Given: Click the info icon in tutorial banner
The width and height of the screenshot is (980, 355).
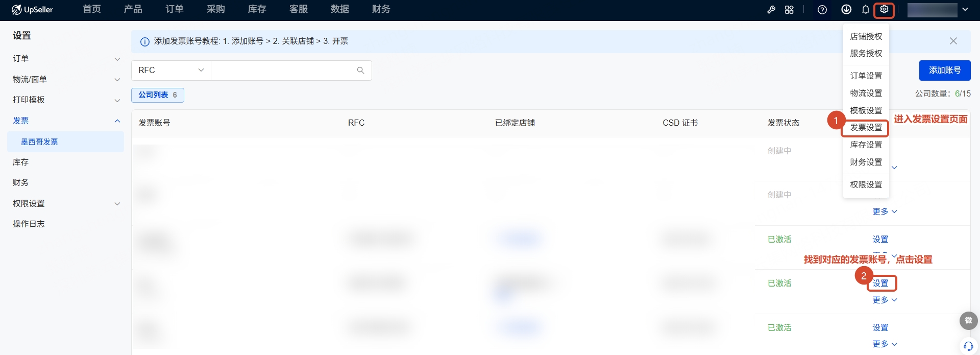Looking at the screenshot, I should [144, 41].
